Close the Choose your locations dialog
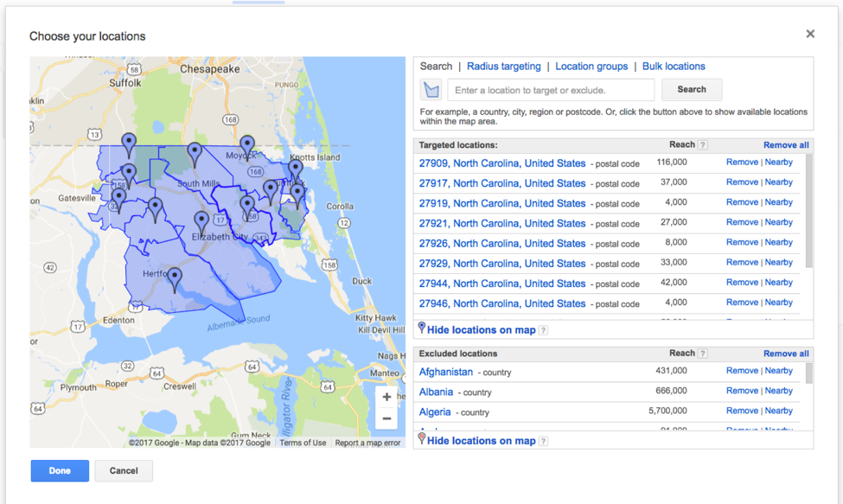The width and height of the screenshot is (843, 504). pos(810,34)
